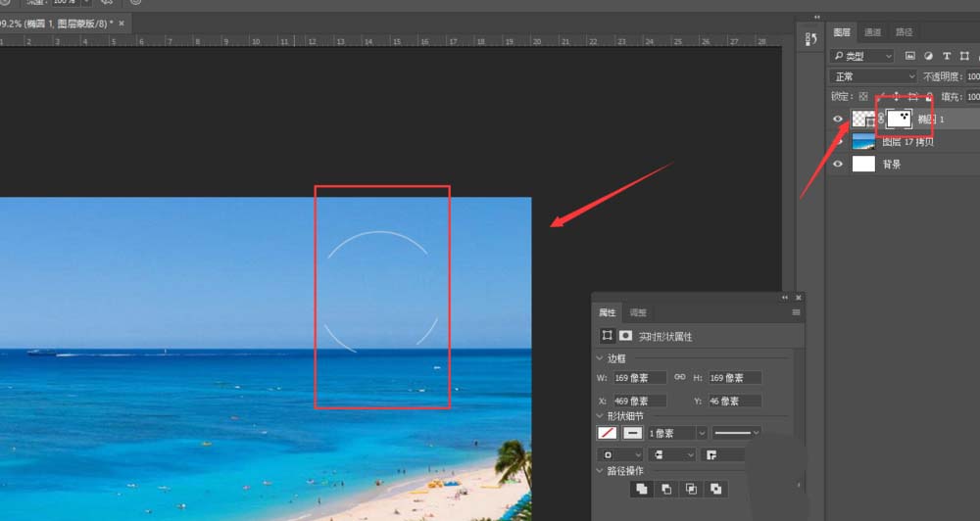Open the stroke line style dropdown

737,432
